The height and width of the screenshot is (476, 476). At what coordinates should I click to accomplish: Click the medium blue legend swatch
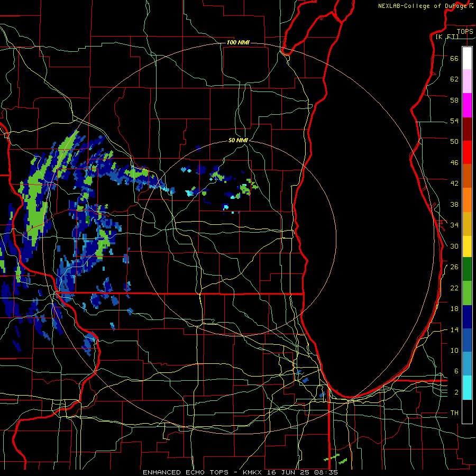tap(467, 340)
